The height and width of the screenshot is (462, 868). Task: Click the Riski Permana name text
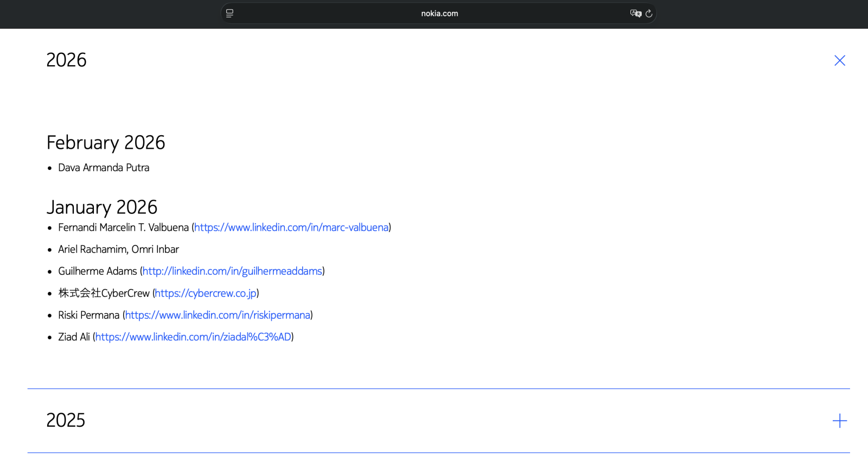pyautogui.click(x=88, y=315)
